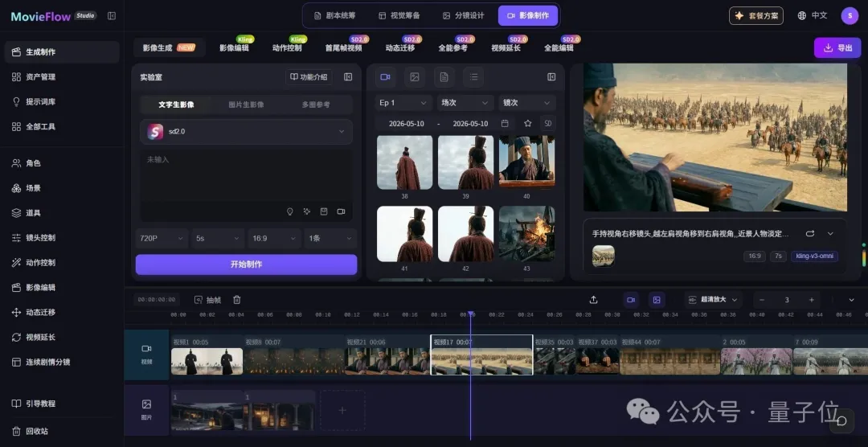Collapse the asset browser panel

coord(551,77)
